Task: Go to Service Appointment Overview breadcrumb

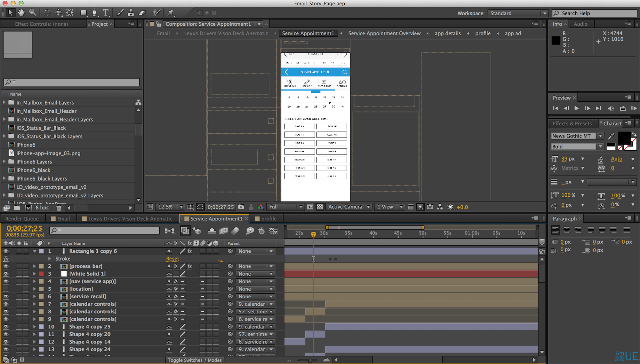Action: 384,33
